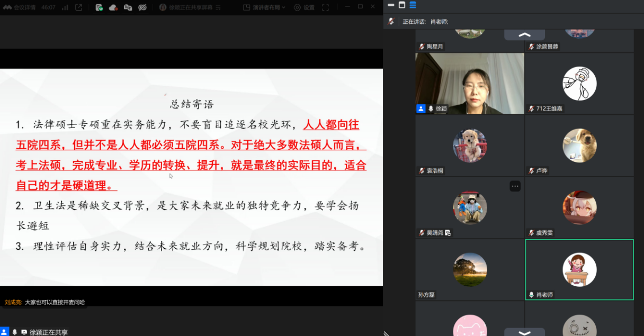
Task: Toggle the crossed-eye hide icon
Action: 142,7
